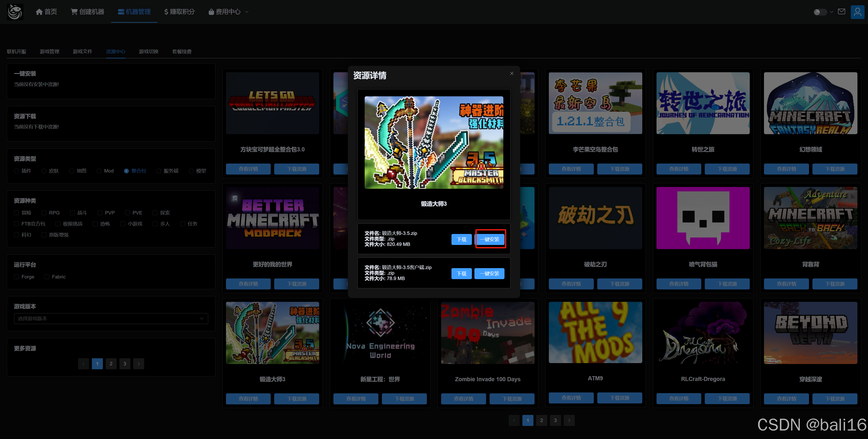Click the home icon labeled 首页
Viewport: 868px width, 439px height.
(x=39, y=12)
